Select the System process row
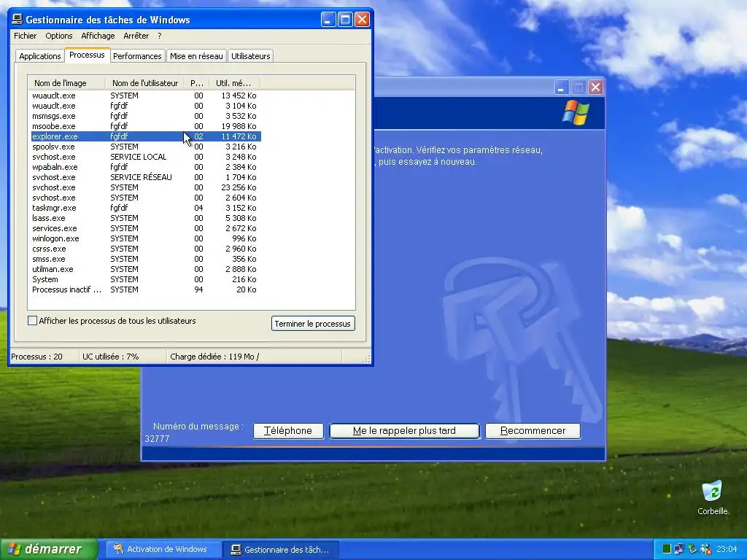747x560 pixels. click(144, 279)
